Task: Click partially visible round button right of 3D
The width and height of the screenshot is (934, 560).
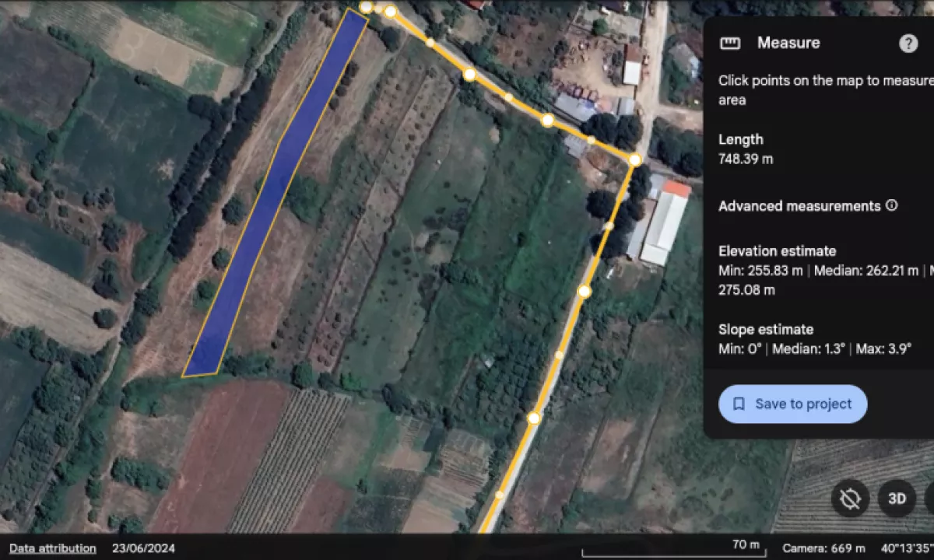Action: pyautogui.click(x=929, y=499)
